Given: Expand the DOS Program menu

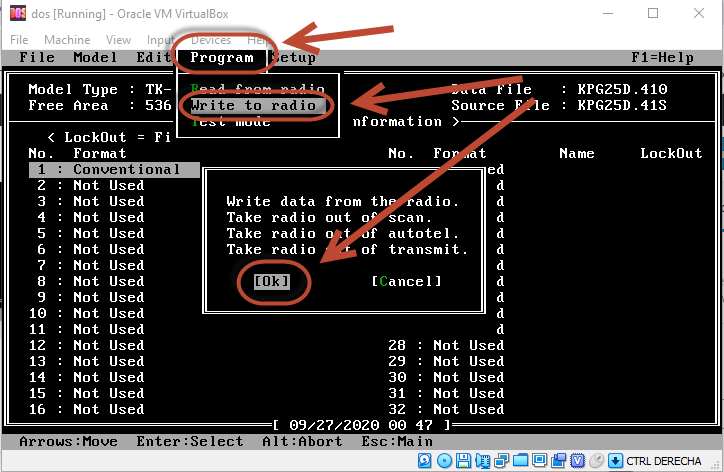Looking at the screenshot, I should [222, 58].
